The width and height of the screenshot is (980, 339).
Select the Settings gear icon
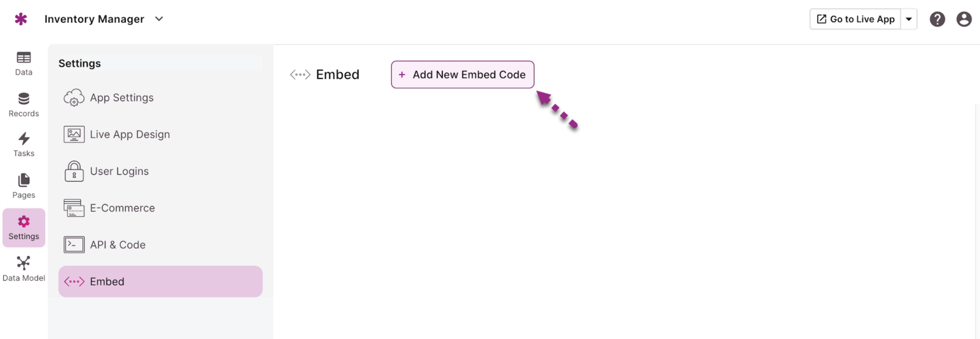click(24, 222)
